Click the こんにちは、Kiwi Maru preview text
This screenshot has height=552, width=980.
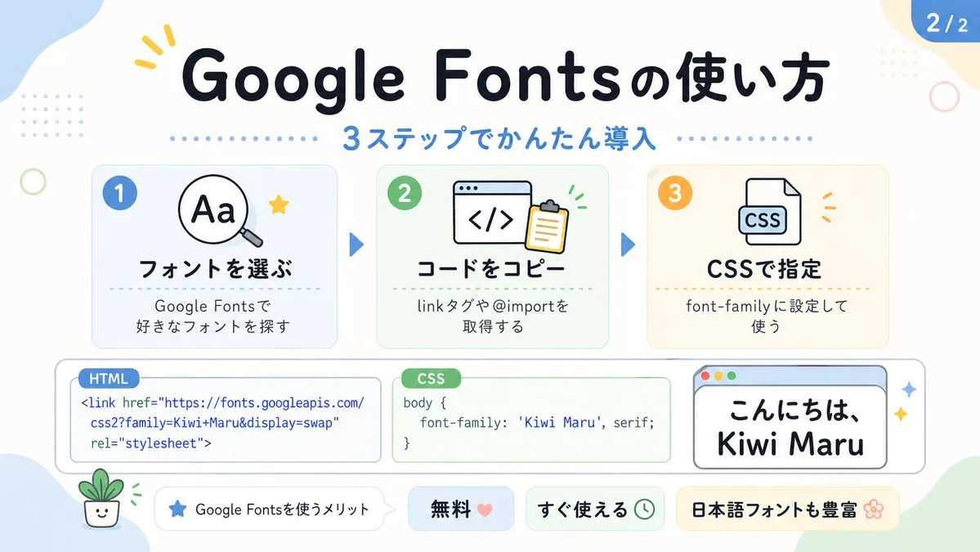pyautogui.click(x=790, y=427)
